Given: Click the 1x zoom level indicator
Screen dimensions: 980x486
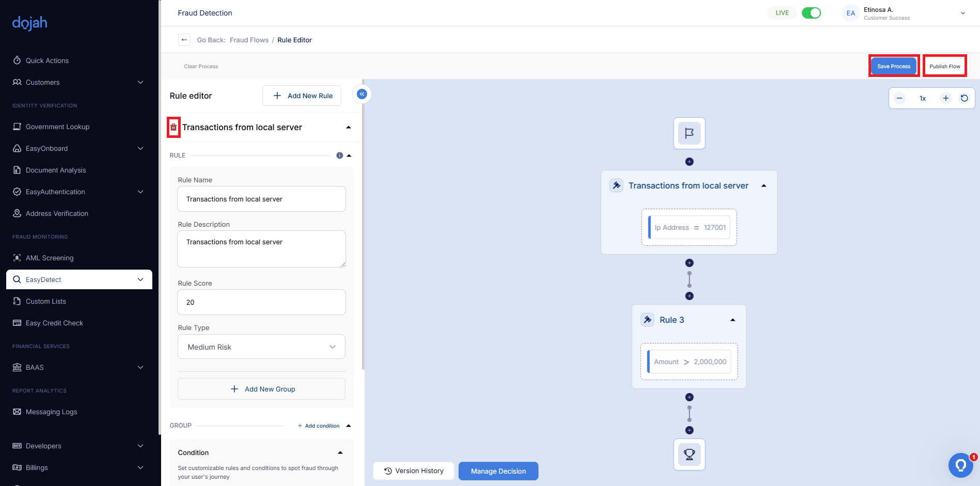Looking at the screenshot, I should 923,98.
